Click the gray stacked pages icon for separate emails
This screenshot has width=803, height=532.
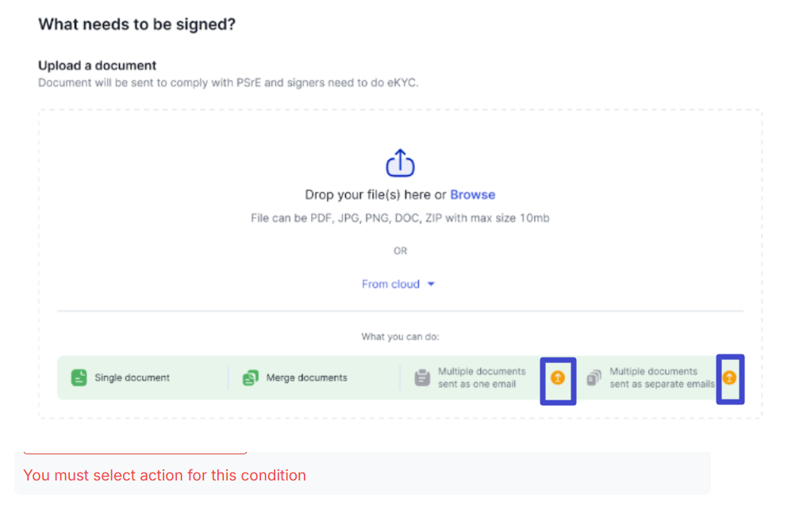(594, 377)
